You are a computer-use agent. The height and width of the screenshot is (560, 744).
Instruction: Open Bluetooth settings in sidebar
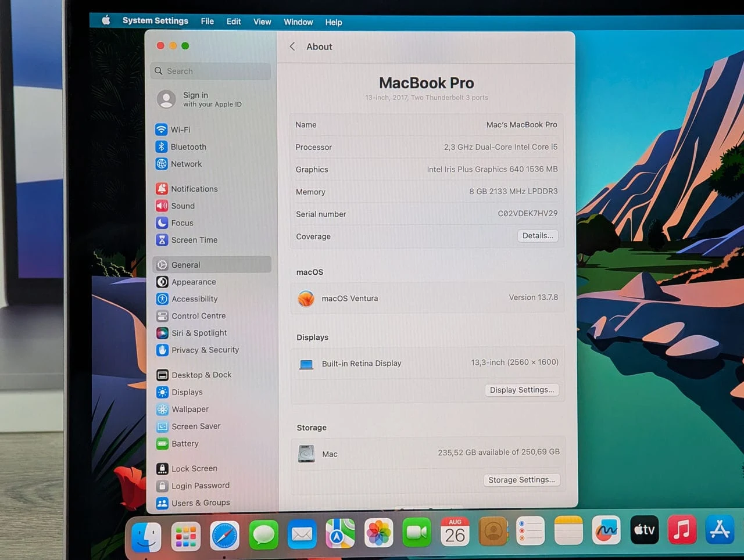click(181, 147)
